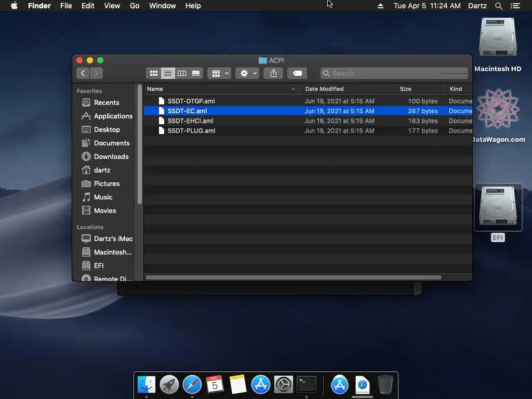Image resolution: width=532 pixels, height=399 pixels.
Task: Open the Help menu
Action: click(x=193, y=6)
